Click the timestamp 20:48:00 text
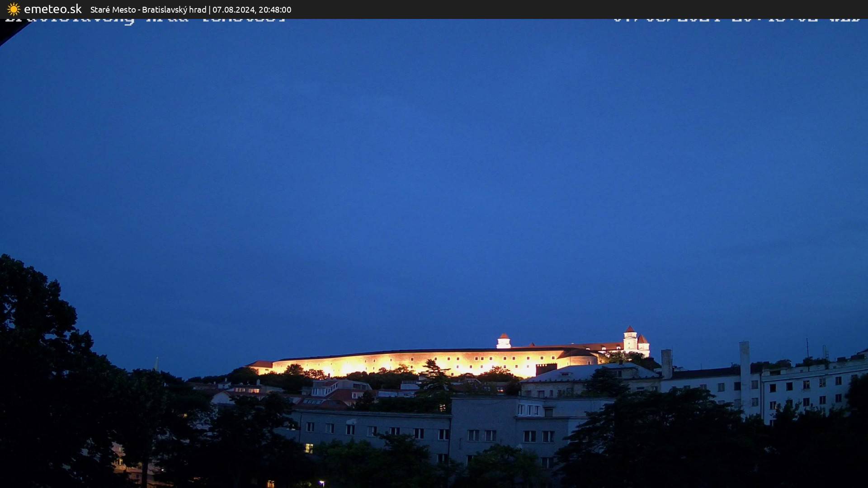The height and width of the screenshot is (488, 868). [x=274, y=9]
